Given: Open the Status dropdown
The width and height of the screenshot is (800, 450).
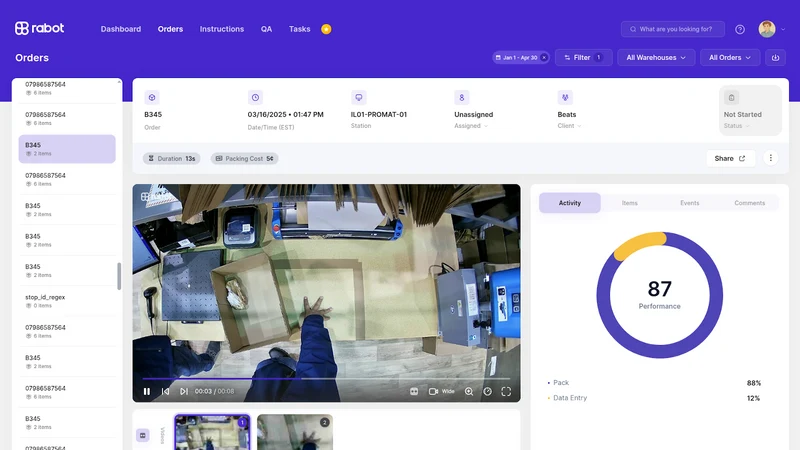Looking at the screenshot, I should click(736, 126).
